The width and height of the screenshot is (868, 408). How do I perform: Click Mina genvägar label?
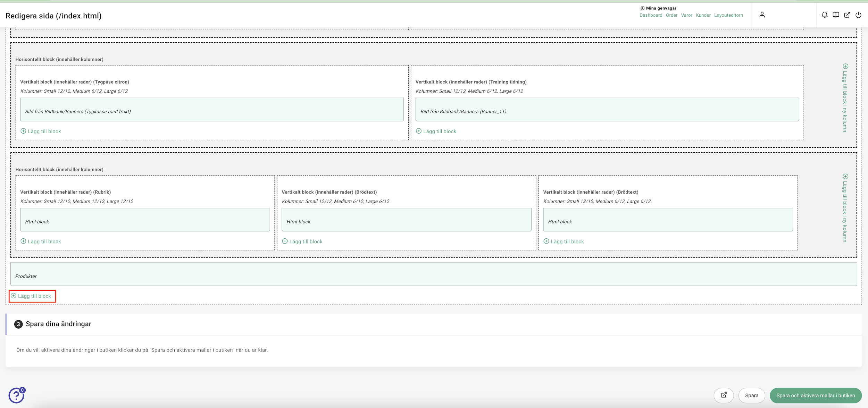pos(661,8)
